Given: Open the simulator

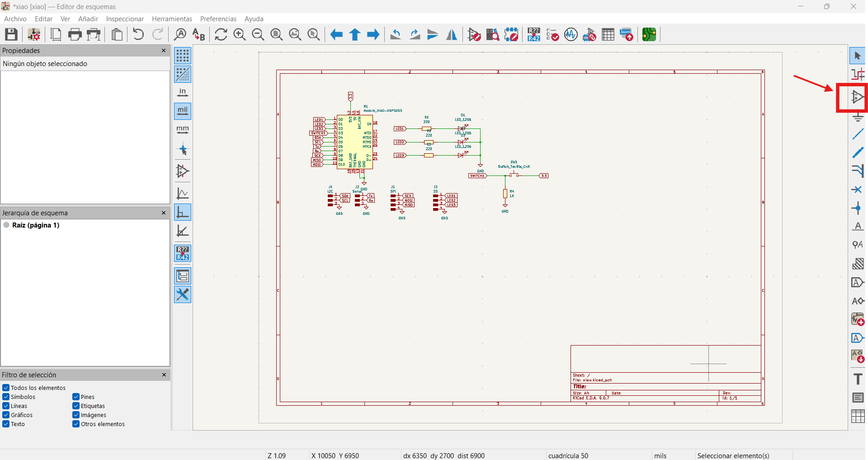Looking at the screenshot, I should tap(571, 34).
